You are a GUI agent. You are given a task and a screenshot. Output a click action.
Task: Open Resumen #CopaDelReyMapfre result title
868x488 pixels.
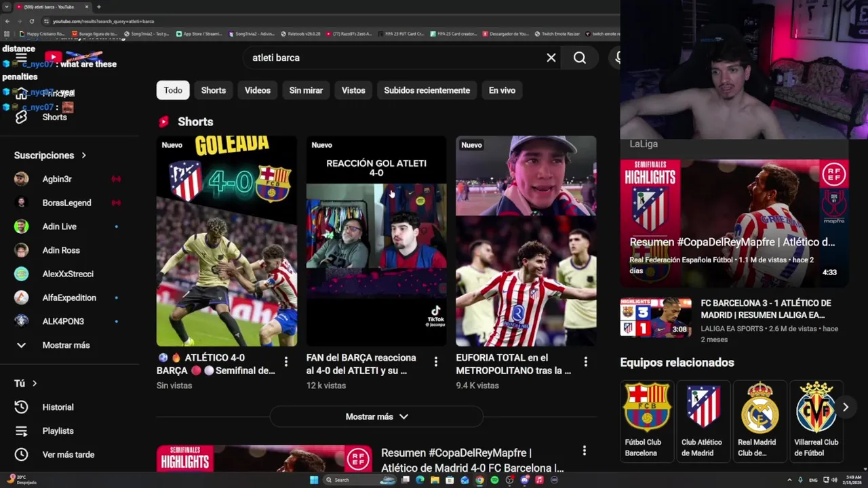click(472, 460)
